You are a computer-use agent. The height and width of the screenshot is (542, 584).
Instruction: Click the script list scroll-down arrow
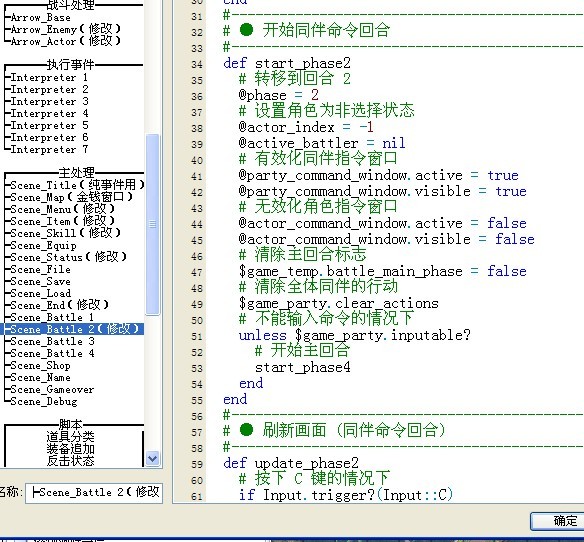click(x=153, y=458)
